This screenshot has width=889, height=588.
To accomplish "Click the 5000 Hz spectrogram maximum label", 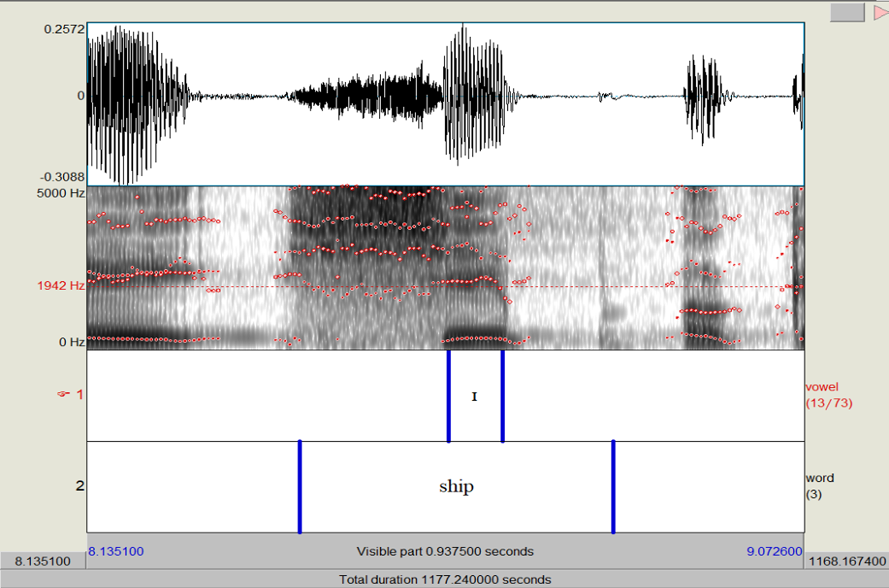I will click(x=61, y=193).
